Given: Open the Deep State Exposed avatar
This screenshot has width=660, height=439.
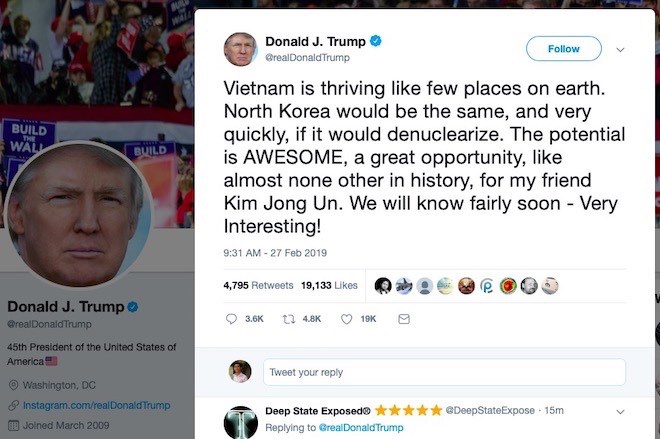Looking at the screenshot, I should tap(240, 422).
